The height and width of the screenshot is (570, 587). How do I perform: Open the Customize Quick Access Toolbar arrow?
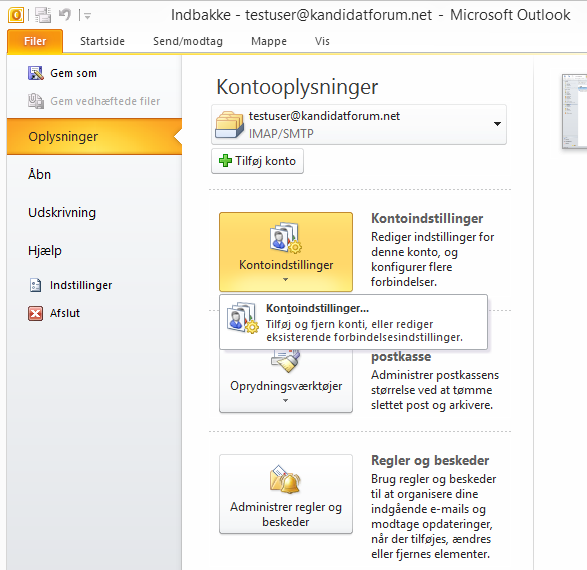(x=87, y=16)
